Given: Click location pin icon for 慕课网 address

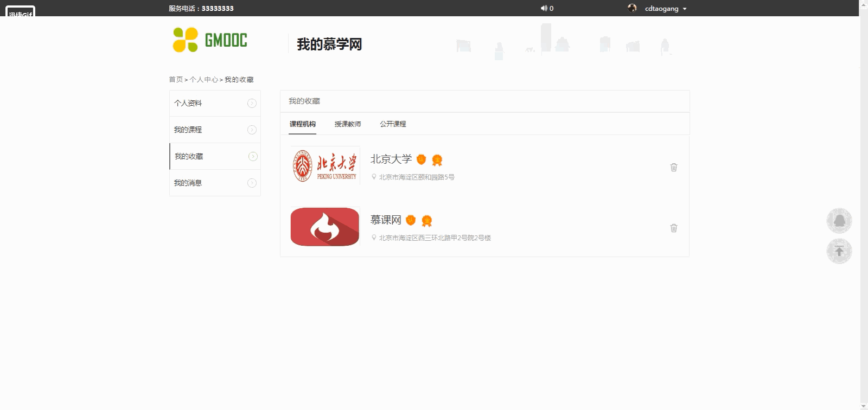Looking at the screenshot, I should click(374, 238).
